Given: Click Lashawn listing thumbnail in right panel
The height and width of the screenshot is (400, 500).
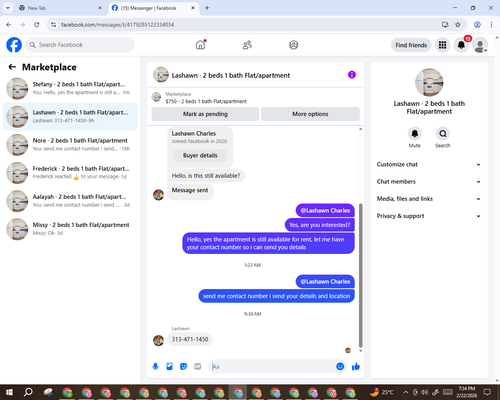Looking at the screenshot, I should (x=429, y=82).
